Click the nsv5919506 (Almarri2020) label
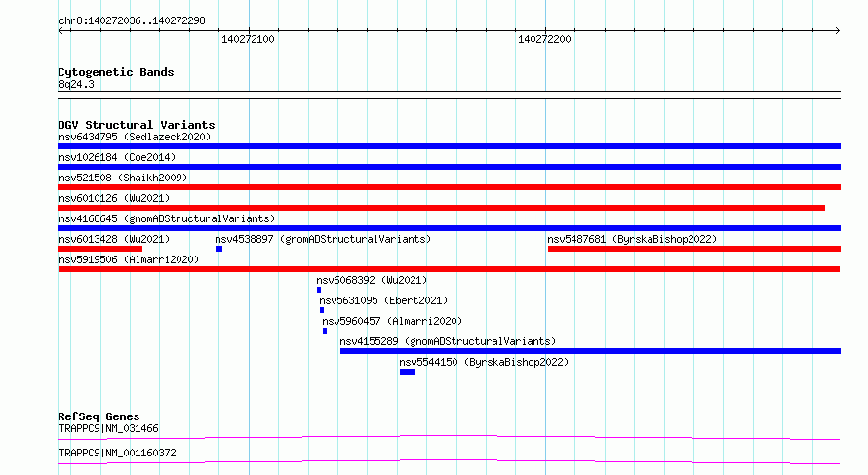This screenshot has height=475, width=868. click(x=129, y=259)
